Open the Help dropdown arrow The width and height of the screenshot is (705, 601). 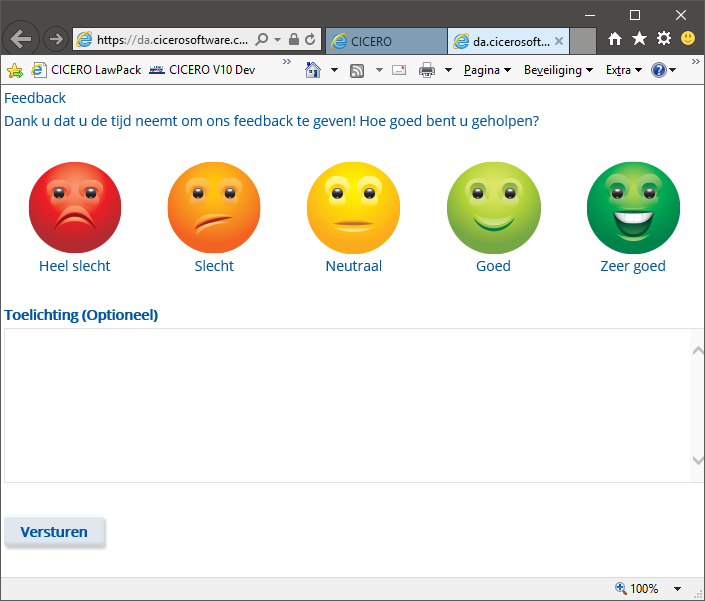click(x=673, y=70)
